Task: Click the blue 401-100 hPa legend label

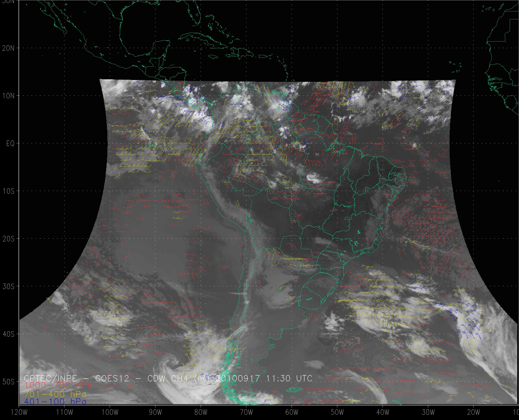Action: tap(55, 402)
